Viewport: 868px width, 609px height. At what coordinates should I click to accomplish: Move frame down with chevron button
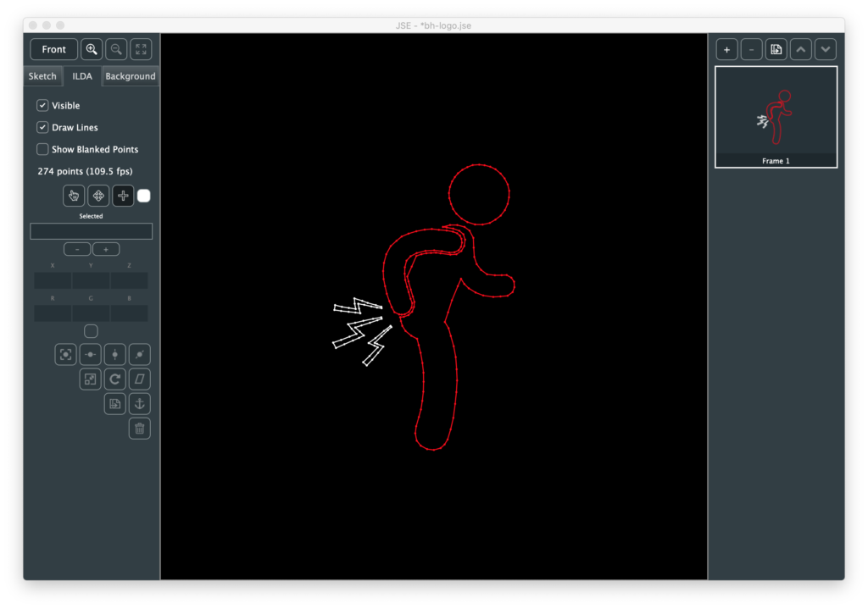[826, 49]
